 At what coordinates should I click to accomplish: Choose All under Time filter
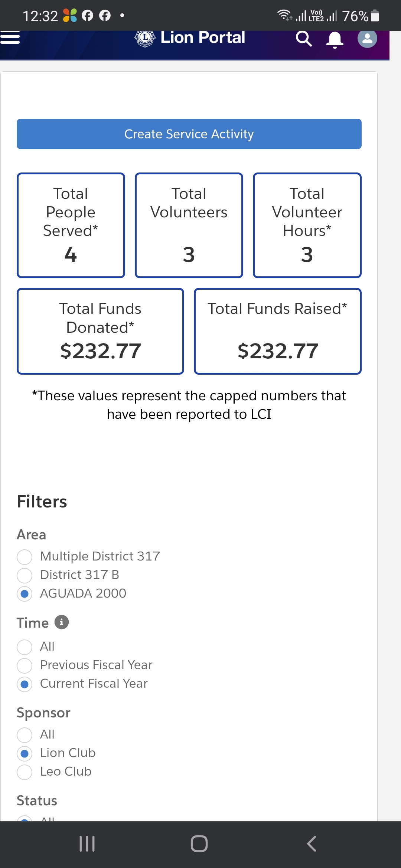click(x=25, y=647)
